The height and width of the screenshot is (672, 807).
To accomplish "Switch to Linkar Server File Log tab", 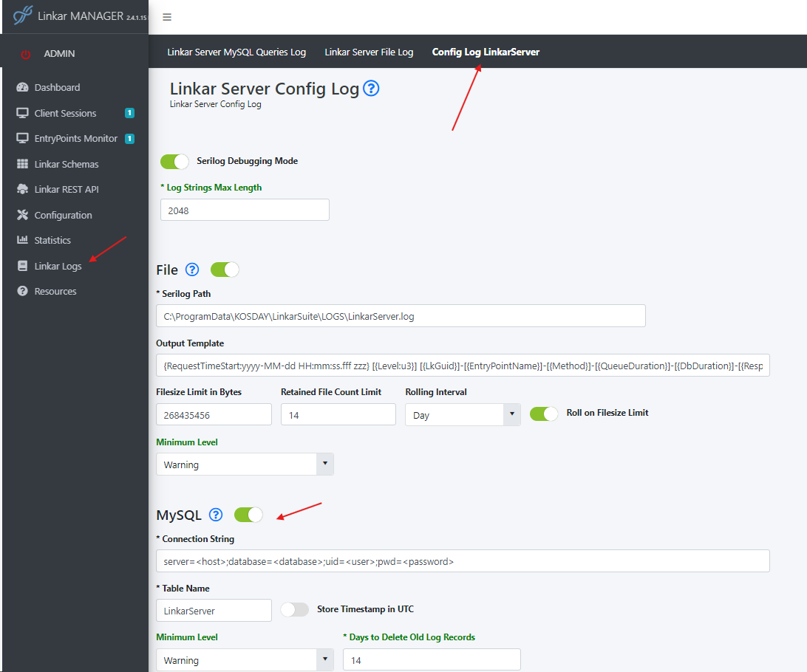I will click(369, 52).
